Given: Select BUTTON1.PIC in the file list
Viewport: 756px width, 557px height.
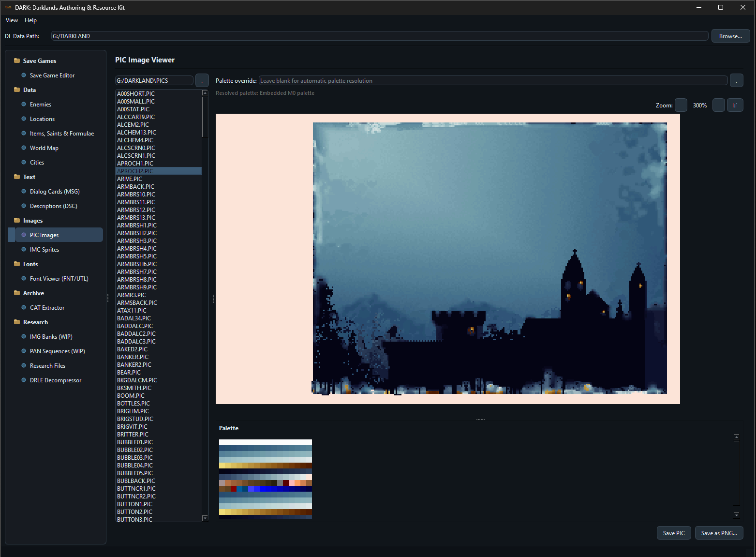Looking at the screenshot, I should pos(159,504).
